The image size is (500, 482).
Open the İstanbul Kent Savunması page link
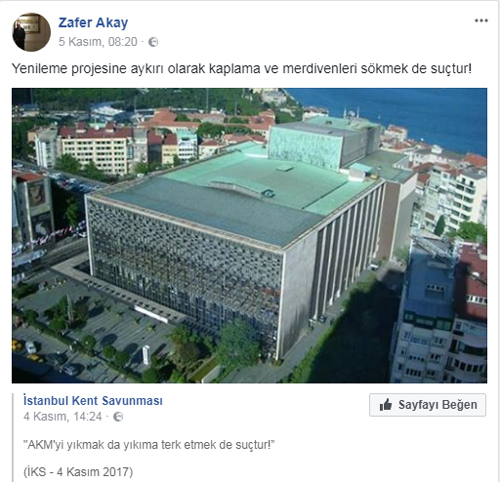[93, 401]
